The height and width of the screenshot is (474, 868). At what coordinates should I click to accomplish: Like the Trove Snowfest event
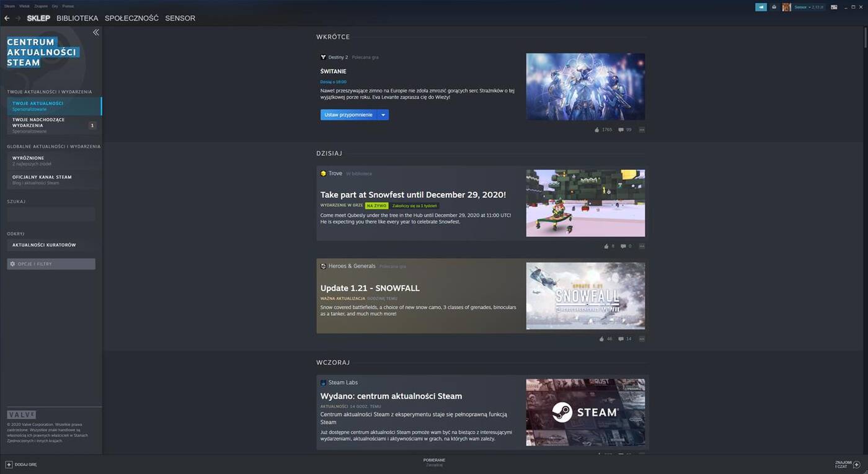606,246
